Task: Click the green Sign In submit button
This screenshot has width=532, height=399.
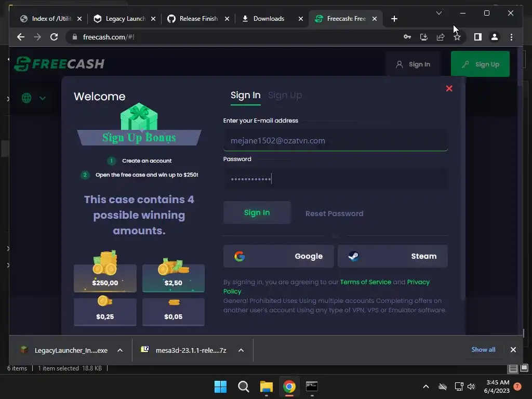Action: click(257, 212)
